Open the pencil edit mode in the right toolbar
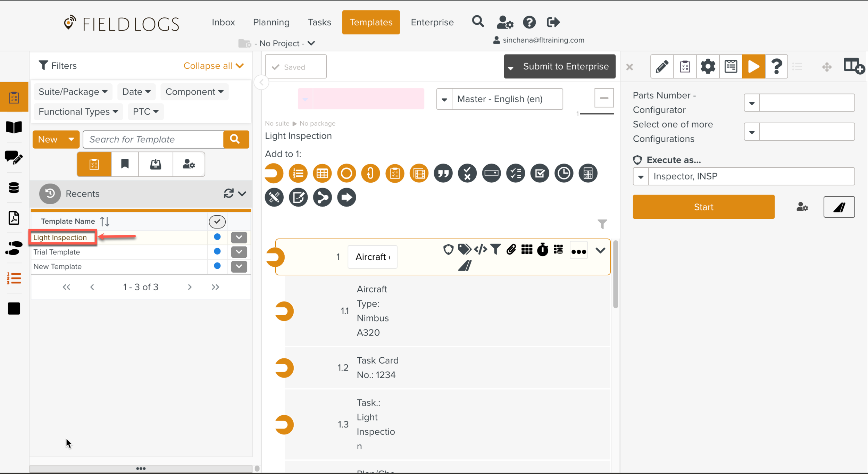Screen dimensions: 868x474 (662, 66)
